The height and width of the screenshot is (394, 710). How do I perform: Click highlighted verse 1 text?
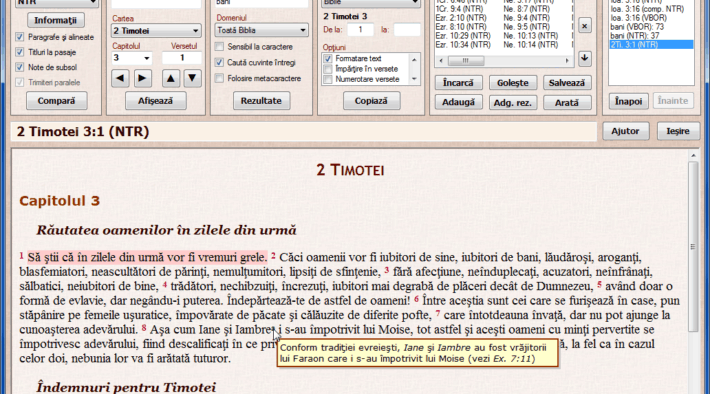147,258
